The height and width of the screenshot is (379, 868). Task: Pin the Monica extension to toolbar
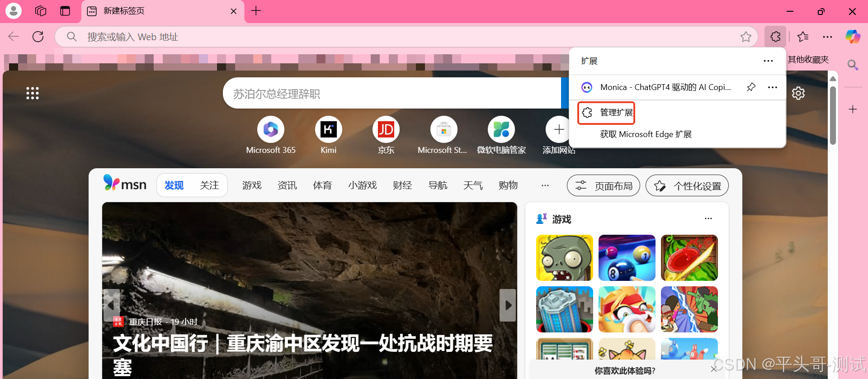(751, 87)
